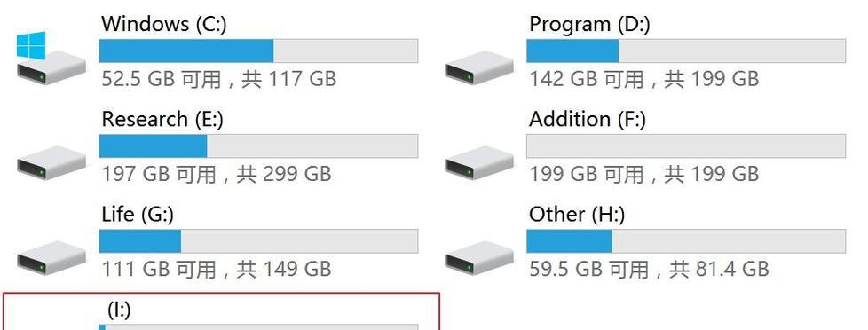Click the Research (E:) drive icon
The height and width of the screenshot is (330, 868).
51,163
